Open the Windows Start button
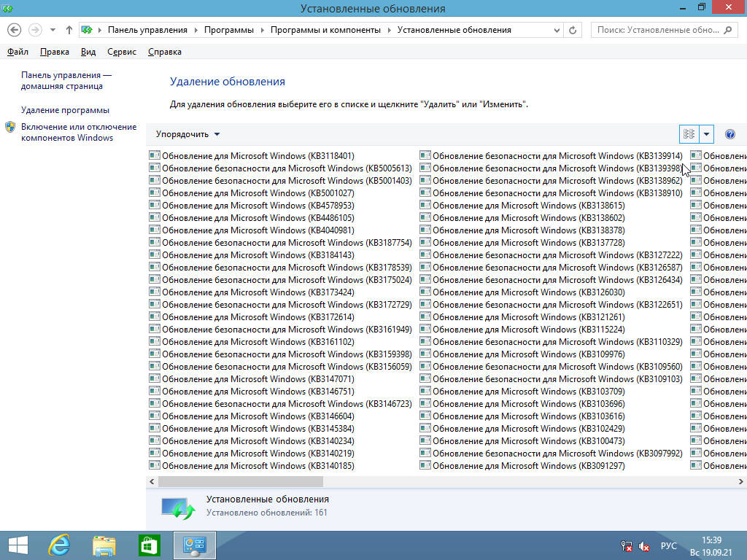This screenshot has width=747, height=560. (18, 545)
